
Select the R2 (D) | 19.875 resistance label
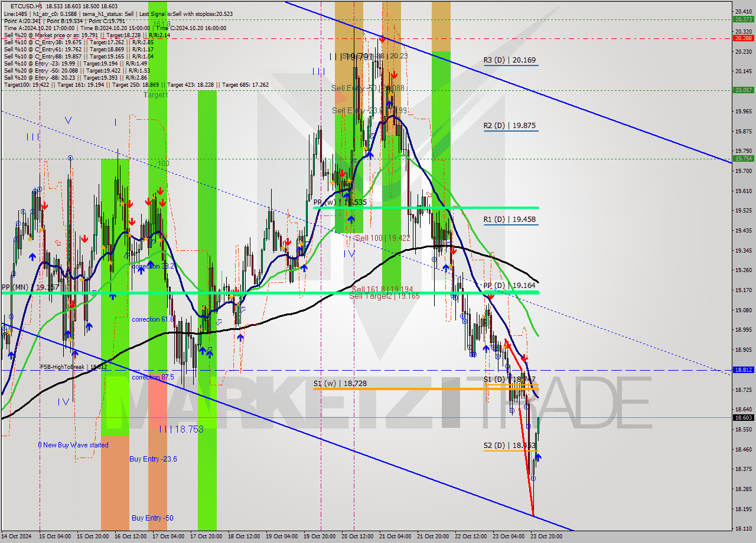[510, 126]
